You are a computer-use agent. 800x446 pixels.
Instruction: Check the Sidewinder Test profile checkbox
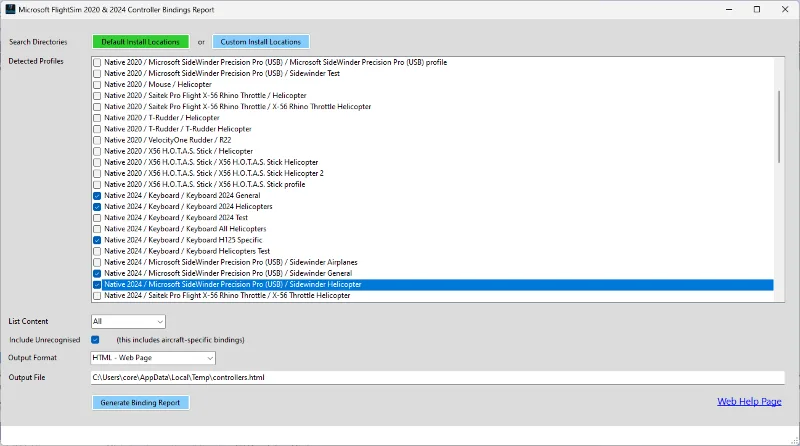[x=97, y=73]
